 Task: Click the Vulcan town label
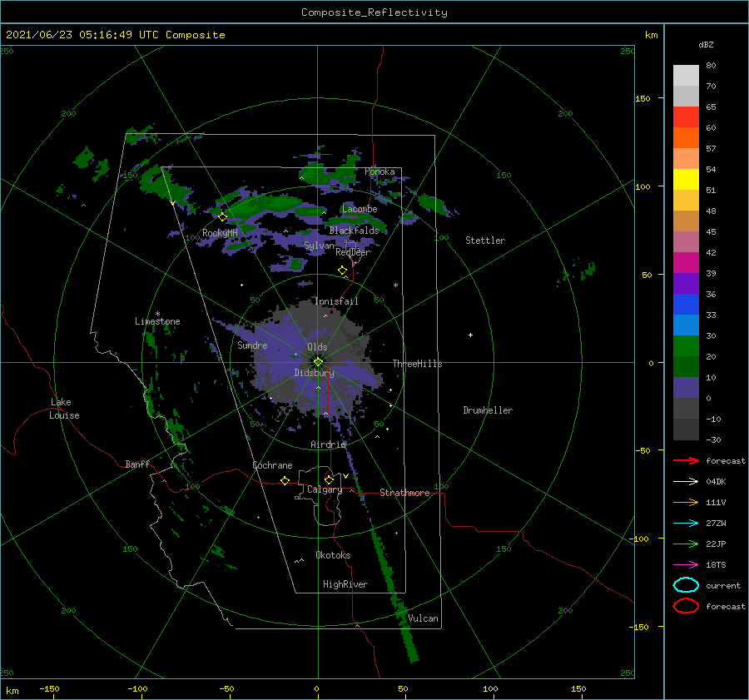[423, 618]
